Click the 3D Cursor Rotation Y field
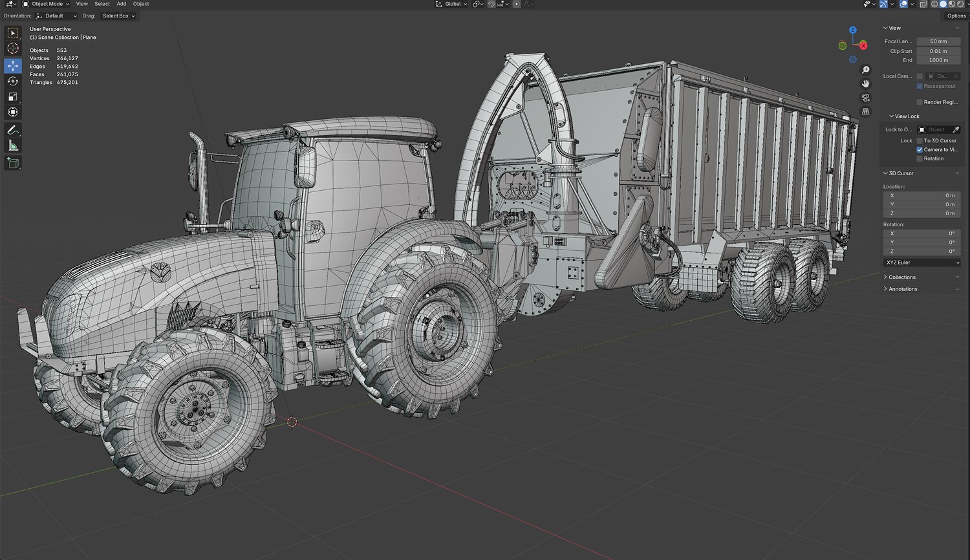Image resolution: width=970 pixels, height=560 pixels. click(922, 242)
